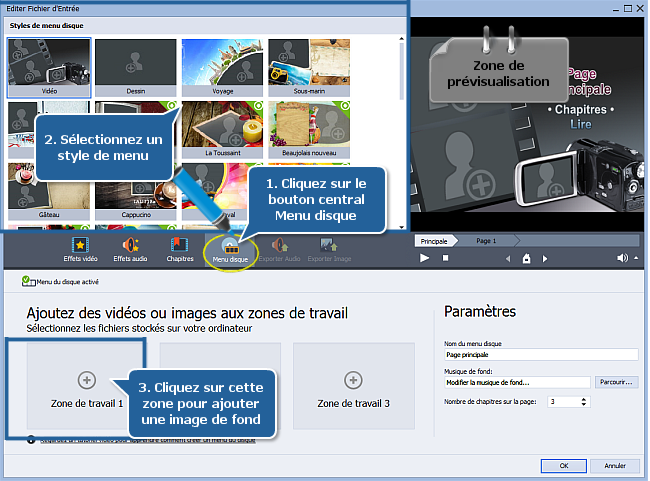This screenshot has width=650, height=481.
Task: Choose the Sous-marin menu style
Action: [309, 68]
